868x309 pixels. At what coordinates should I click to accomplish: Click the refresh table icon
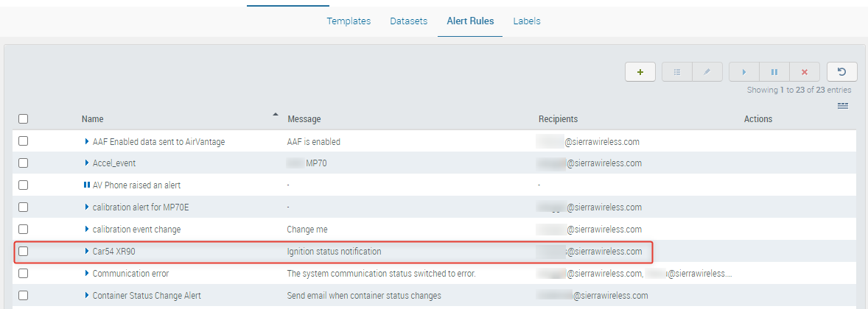[x=841, y=72]
